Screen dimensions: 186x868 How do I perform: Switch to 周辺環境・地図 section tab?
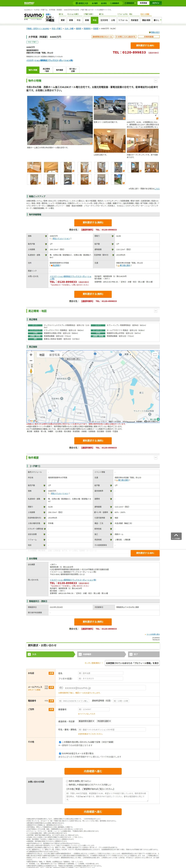point(46,70)
